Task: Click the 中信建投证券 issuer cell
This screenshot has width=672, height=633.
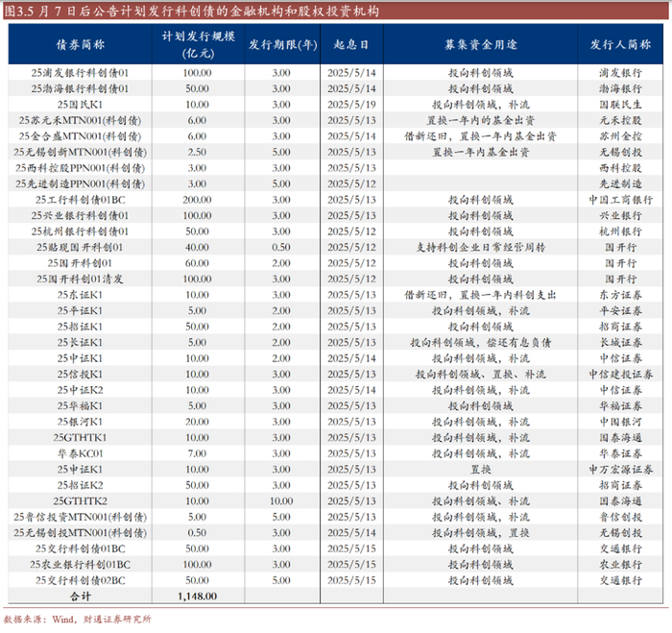Action: click(x=620, y=375)
